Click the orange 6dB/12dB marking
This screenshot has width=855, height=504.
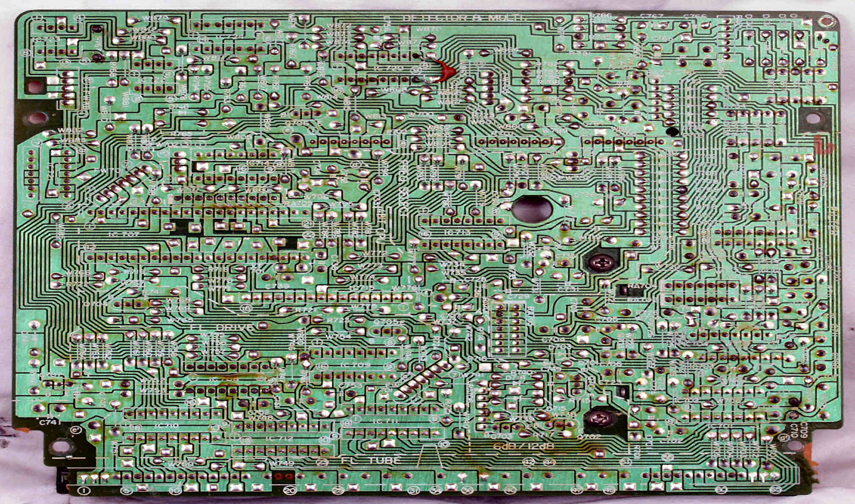pyautogui.click(x=524, y=447)
